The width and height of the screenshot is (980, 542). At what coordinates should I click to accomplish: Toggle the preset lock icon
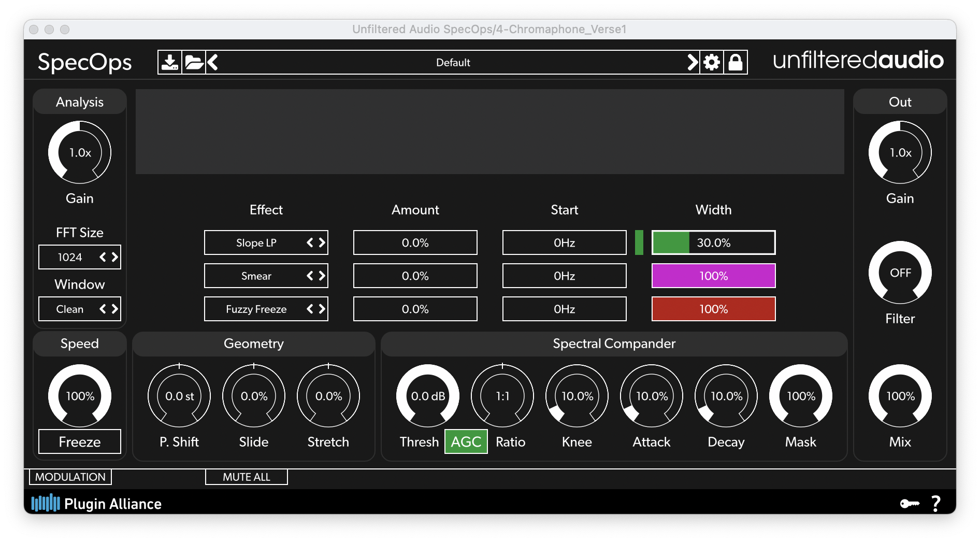[736, 62]
